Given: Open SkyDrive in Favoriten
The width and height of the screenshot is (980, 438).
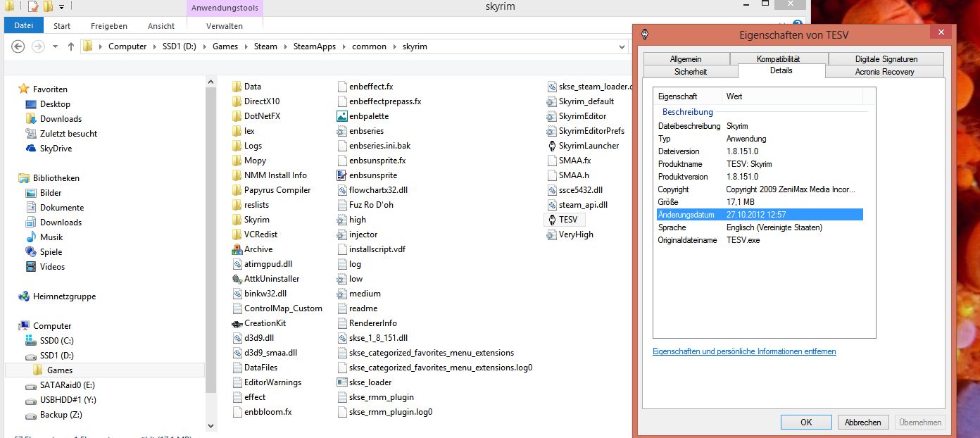Looking at the screenshot, I should 56,149.
